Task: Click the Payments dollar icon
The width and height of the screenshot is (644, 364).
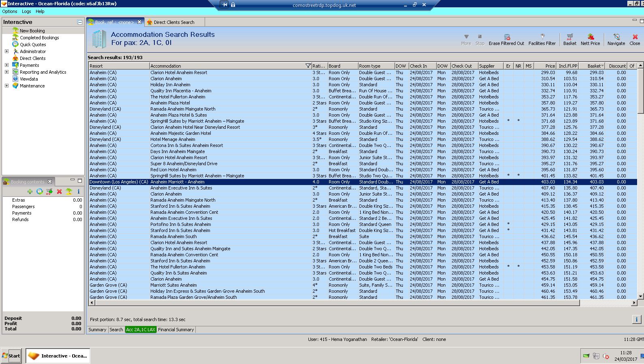Action: (15, 65)
